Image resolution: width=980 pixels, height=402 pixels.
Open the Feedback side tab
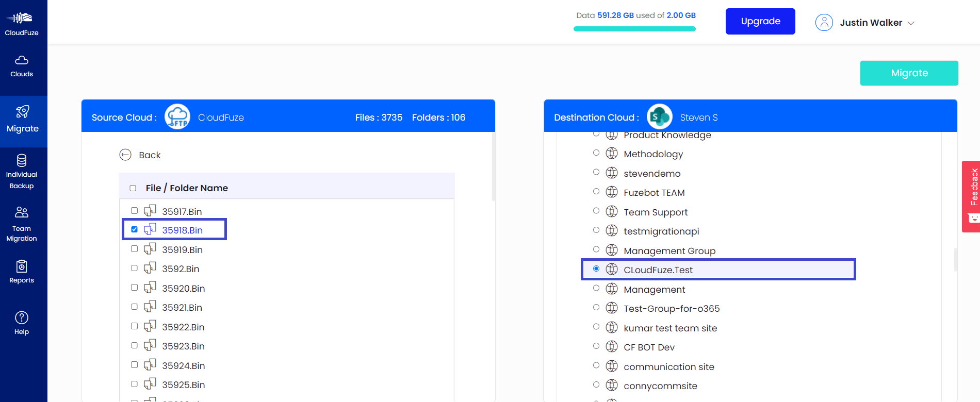pos(971,196)
